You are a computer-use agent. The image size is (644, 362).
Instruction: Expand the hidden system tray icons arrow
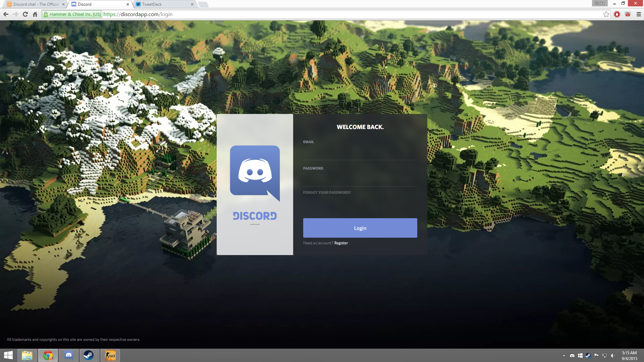564,356
